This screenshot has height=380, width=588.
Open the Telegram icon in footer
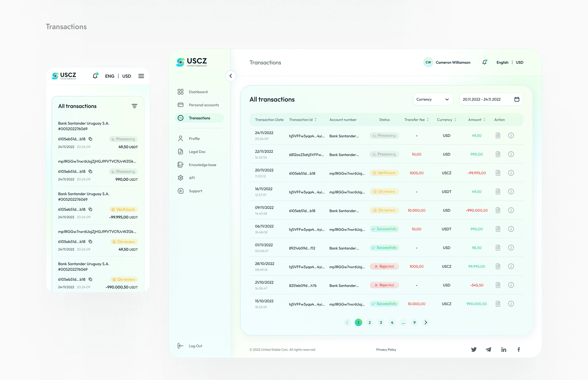click(x=488, y=349)
